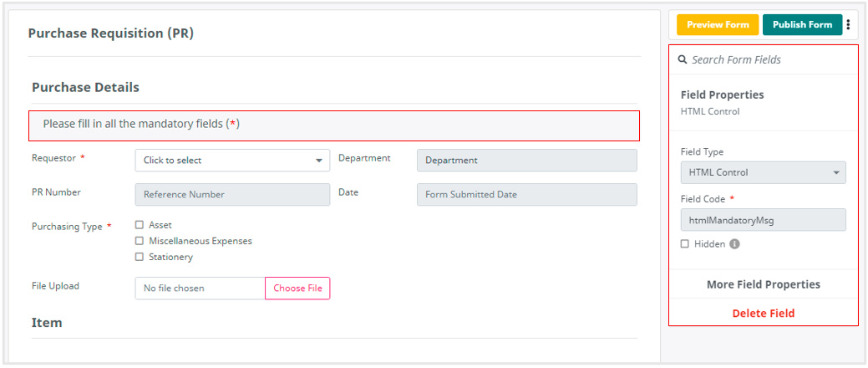Screen dimensions: 868x368
Task: Click the search magnifier icon
Action: coord(683,59)
